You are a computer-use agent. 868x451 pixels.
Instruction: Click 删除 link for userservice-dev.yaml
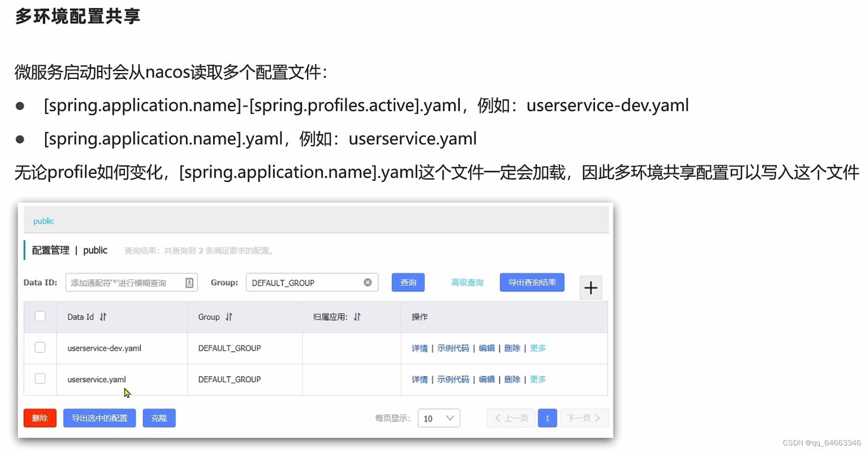(x=512, y=348)
